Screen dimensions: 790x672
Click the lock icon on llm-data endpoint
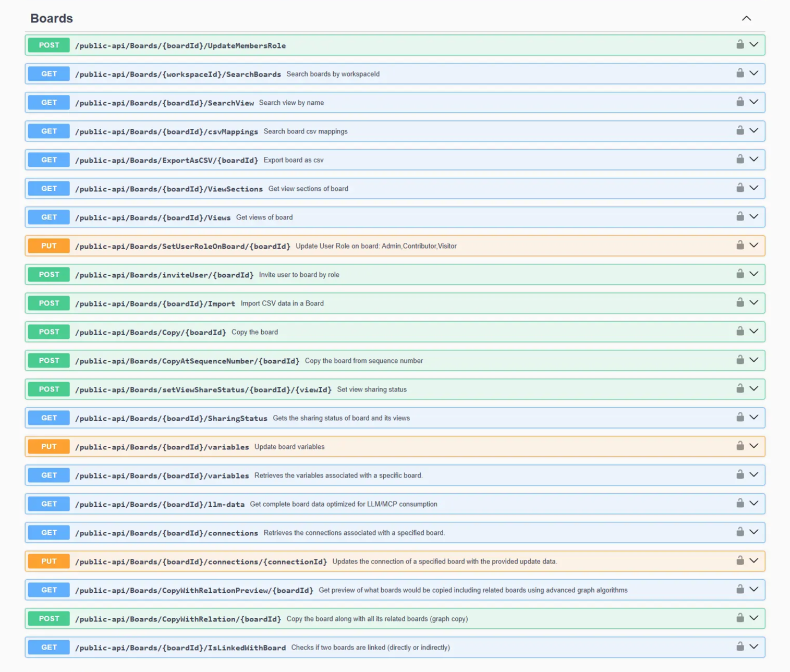point(739,504)
